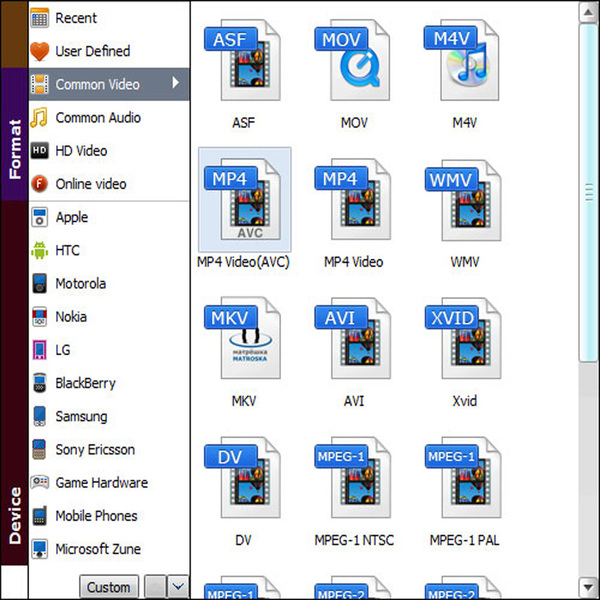Click the LG pink phone icon
Image resolution: width=600 pixels, height=600 pixels.
(x=39, y=350)
